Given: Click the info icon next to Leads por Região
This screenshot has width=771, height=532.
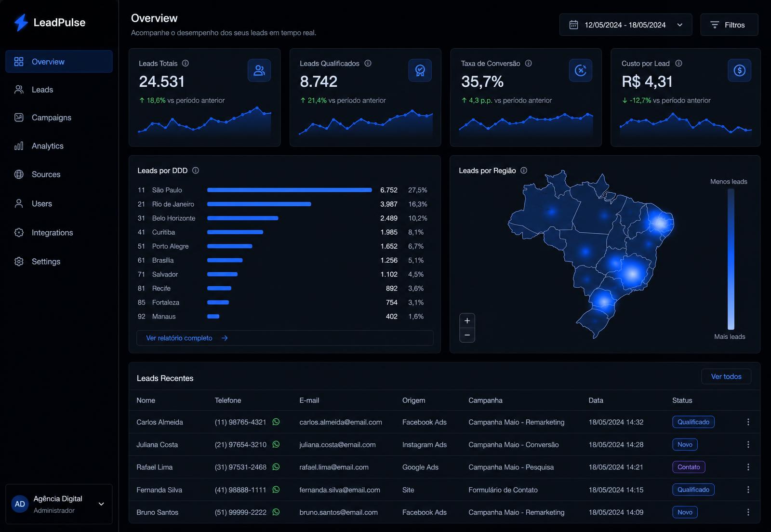Looking at the screenshot, I should (524, 171).
